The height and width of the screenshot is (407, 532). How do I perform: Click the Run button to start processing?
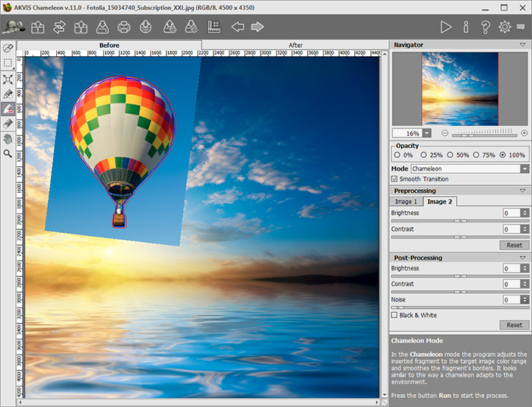(x=446, y=27)
